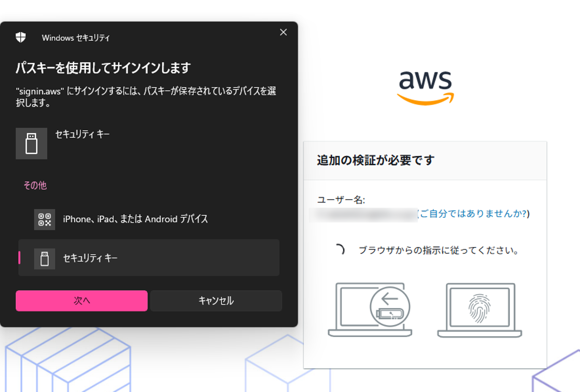The height and width of the screenshot is (392, 580).
Task: Open the ご自分ではありませんか? link
Action: coord(474,214)
